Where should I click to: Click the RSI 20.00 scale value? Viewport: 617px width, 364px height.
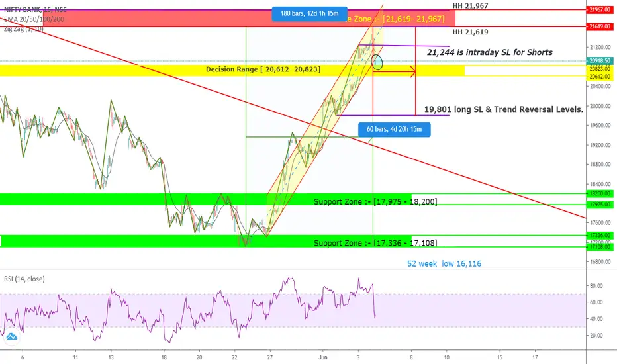(596, 336)
